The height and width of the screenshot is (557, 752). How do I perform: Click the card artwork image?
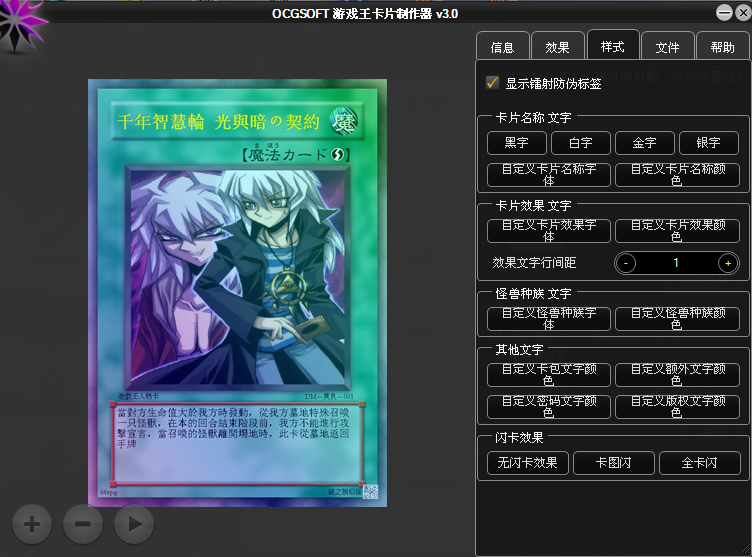pyautogui.click(x=237, y=277)
